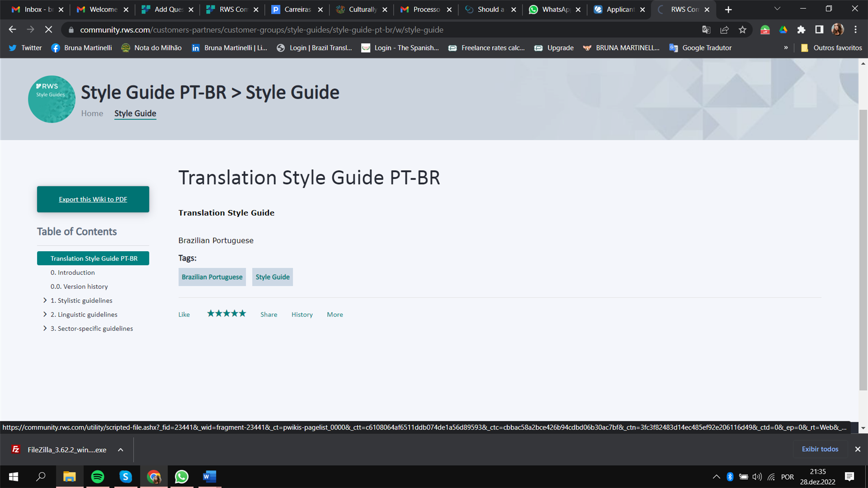Open Microsoft Word from the taskbar
The image size is (868, 488).
[x=209, y=477]
